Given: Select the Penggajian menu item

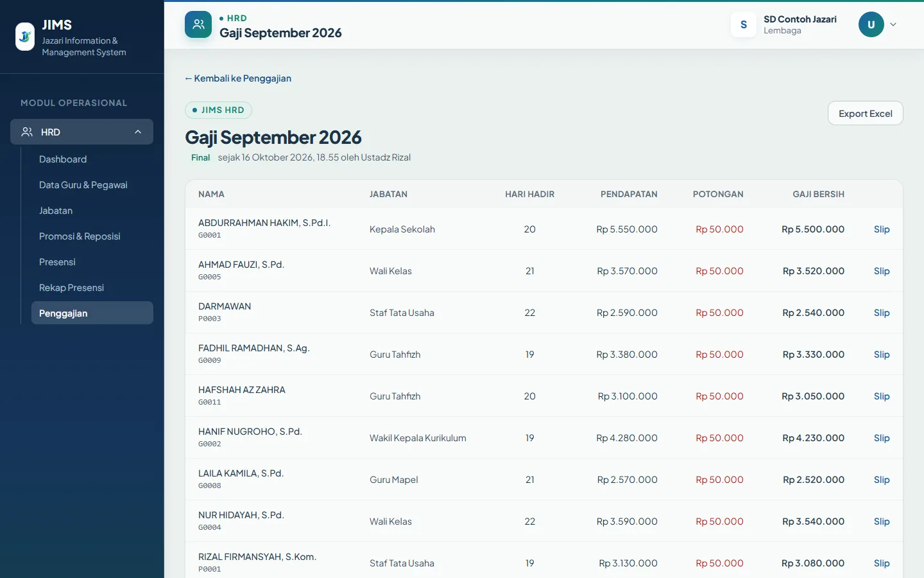Looking at the screenshot, I should [92, 313].
